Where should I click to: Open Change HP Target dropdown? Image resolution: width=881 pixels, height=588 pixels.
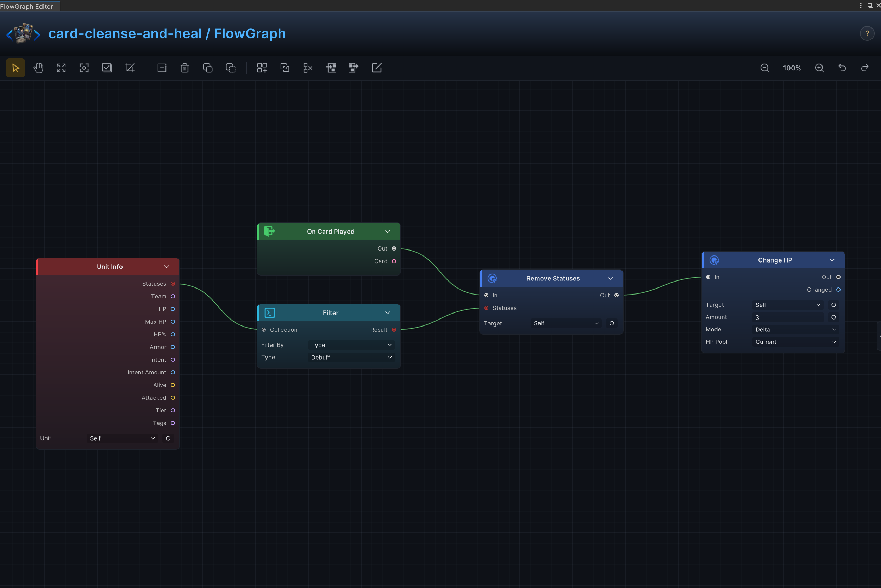click(788, 305)
